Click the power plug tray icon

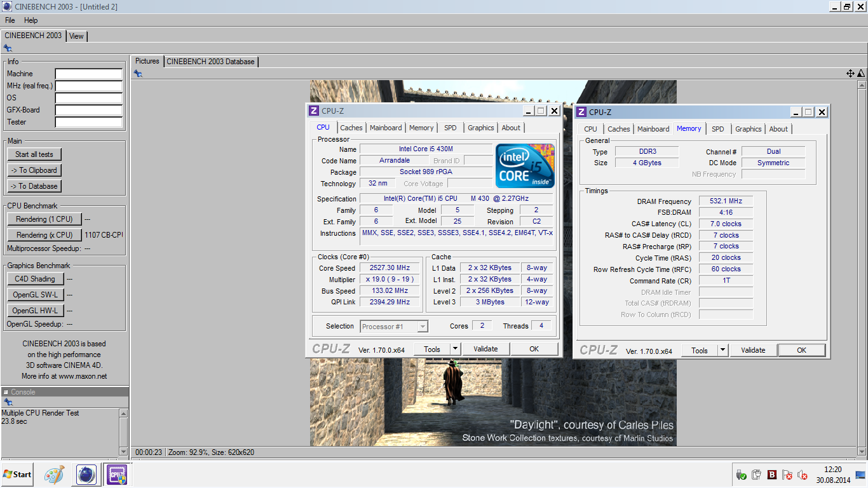756,475
